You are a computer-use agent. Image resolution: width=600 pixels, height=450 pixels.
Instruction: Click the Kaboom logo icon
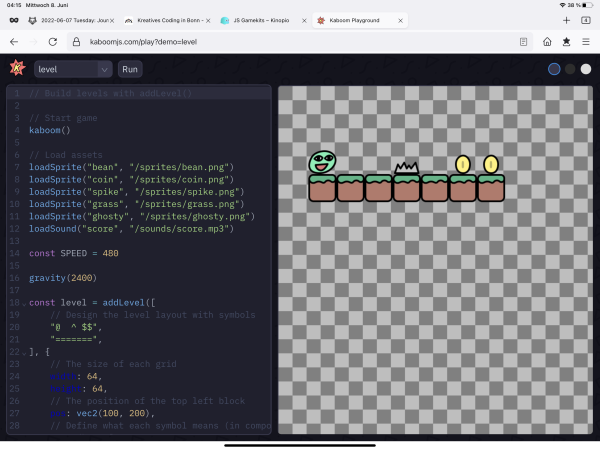coord(17,68)
